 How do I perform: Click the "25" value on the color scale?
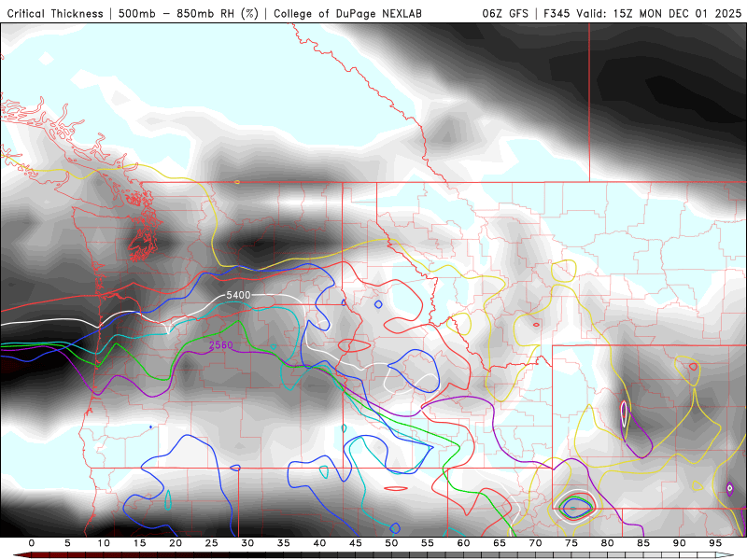click(x=212, y=543)
